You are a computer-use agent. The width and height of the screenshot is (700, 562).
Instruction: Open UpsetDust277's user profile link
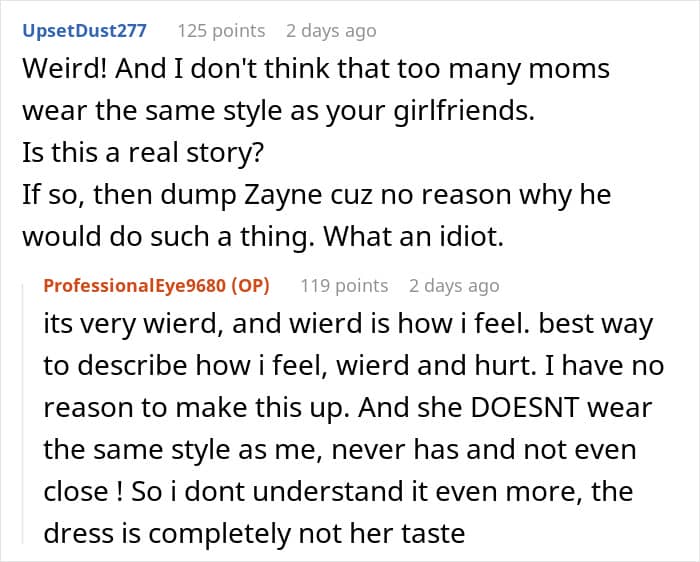pos(84,31)
